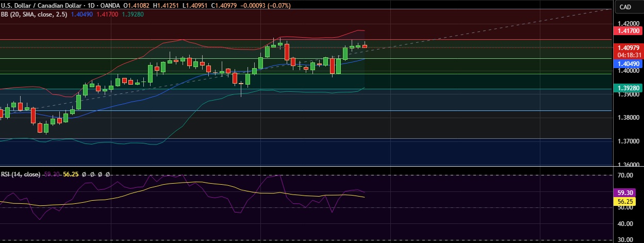Click the current price 1.40979 scale label

628,47
